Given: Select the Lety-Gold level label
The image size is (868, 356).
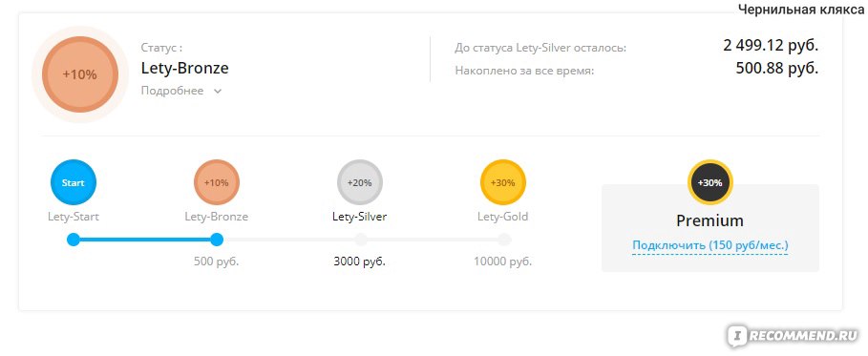Looking at the screenshot, I should (503, 217).
